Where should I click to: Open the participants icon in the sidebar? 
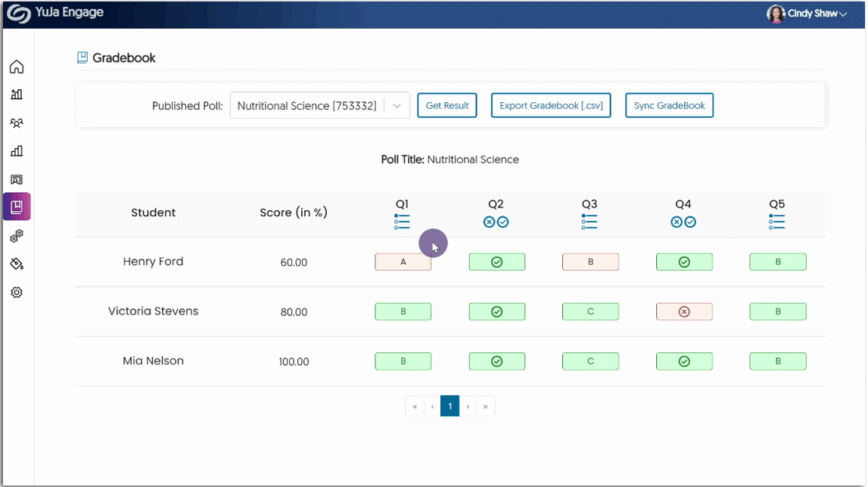click(17, 123)
